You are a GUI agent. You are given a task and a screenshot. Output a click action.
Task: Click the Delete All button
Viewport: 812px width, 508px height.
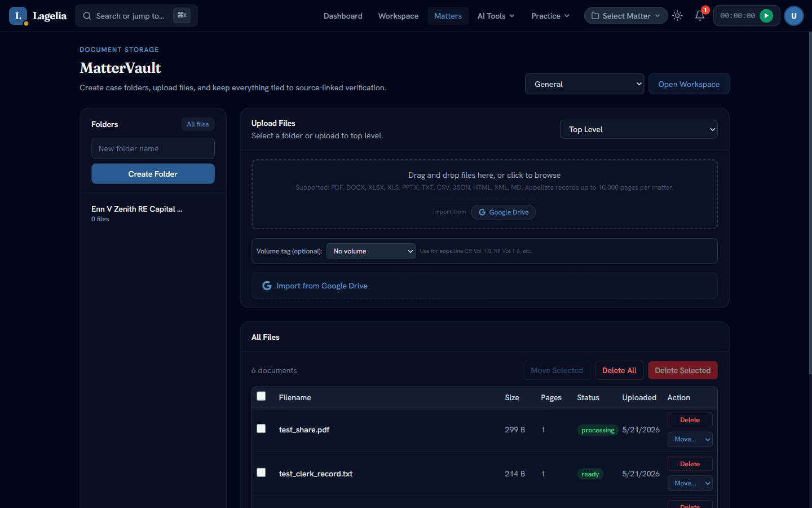[619, 370]
